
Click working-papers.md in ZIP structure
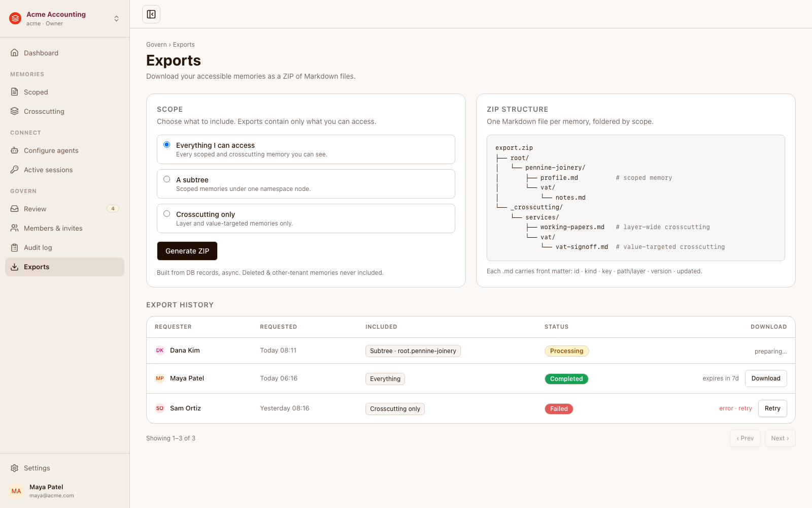[572, 227]
